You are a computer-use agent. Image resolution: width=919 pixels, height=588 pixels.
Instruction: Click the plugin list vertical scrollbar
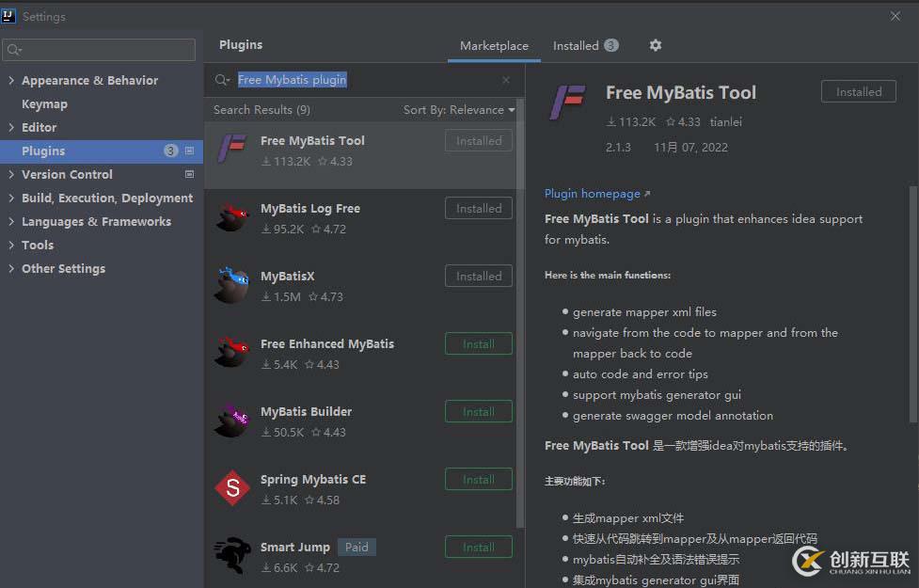520,313
